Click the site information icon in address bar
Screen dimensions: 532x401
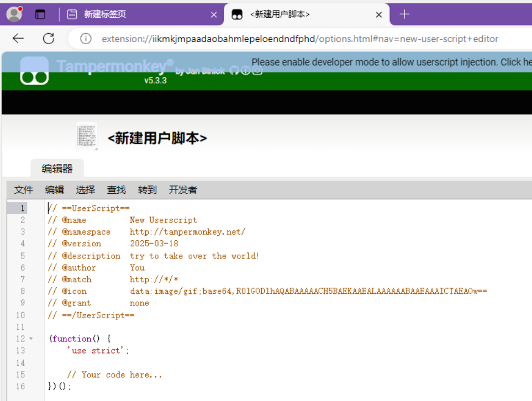click(86, 39)
